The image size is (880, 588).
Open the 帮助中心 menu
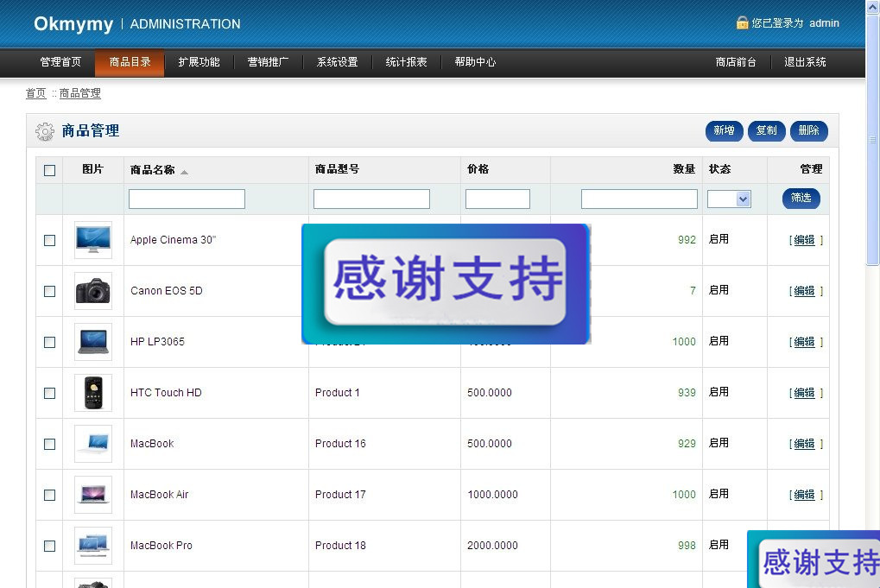[475, 61]
